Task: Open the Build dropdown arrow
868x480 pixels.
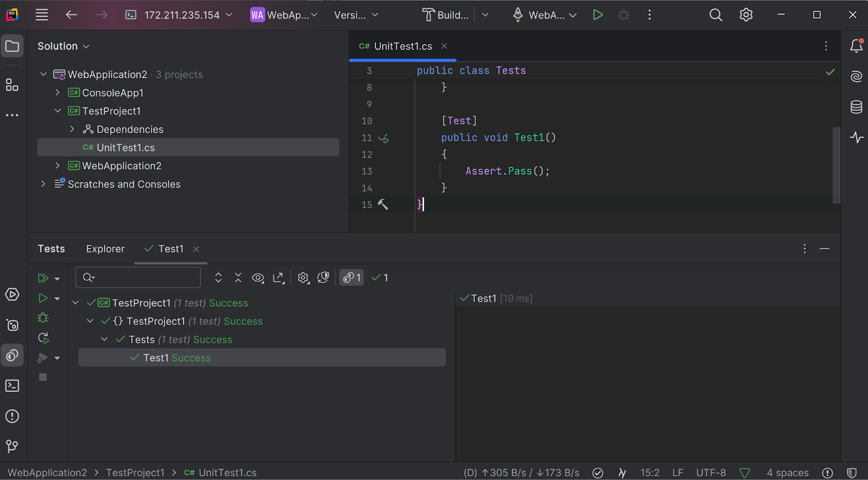Action: tap(485, 15)
